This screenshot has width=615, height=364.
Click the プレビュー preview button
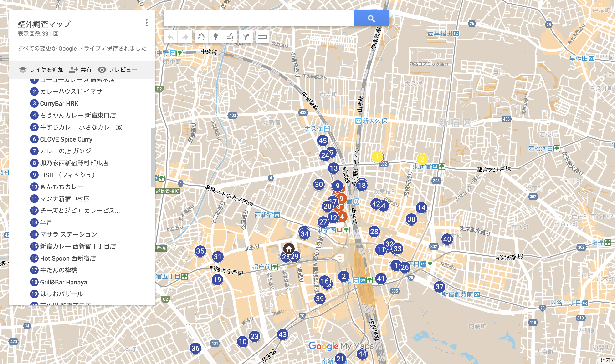[x=117, y=70]
